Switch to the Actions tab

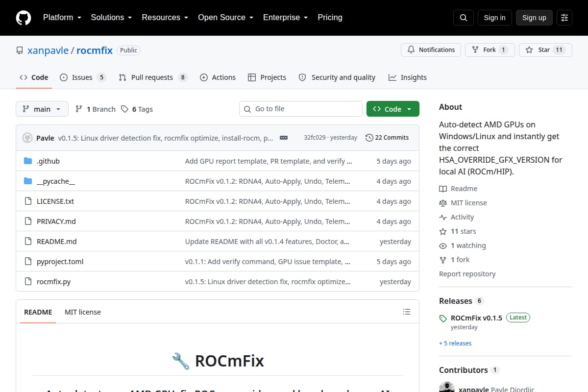coord(218,77)
